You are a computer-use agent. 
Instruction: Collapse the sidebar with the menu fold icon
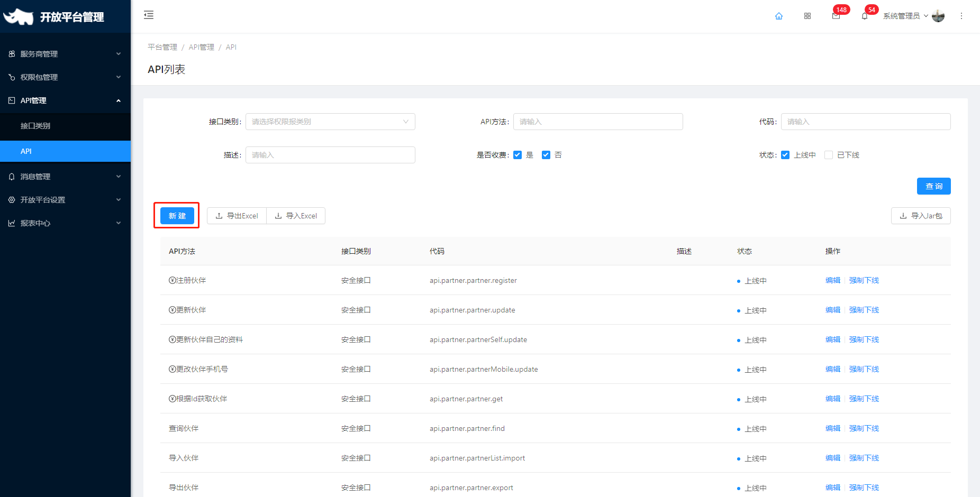[x=149, y=15]
